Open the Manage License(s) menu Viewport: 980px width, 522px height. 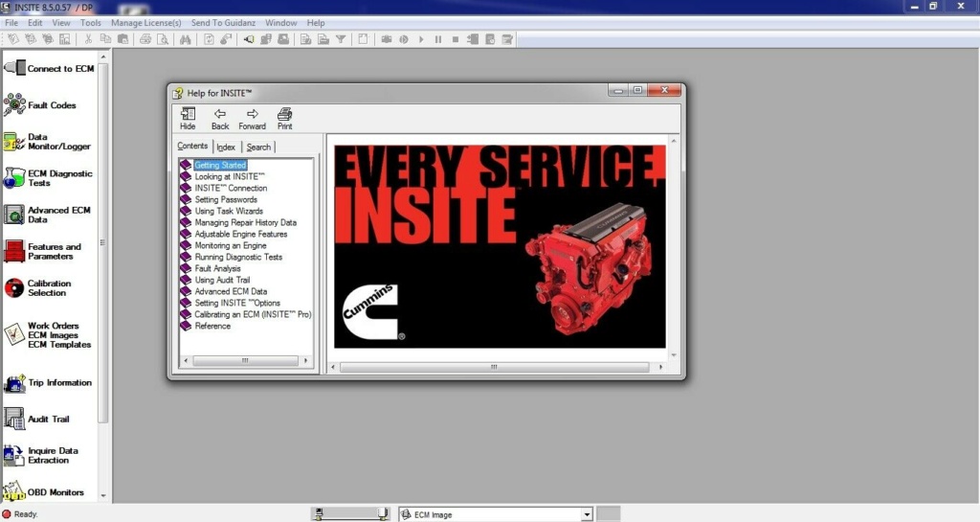point(146,22)
